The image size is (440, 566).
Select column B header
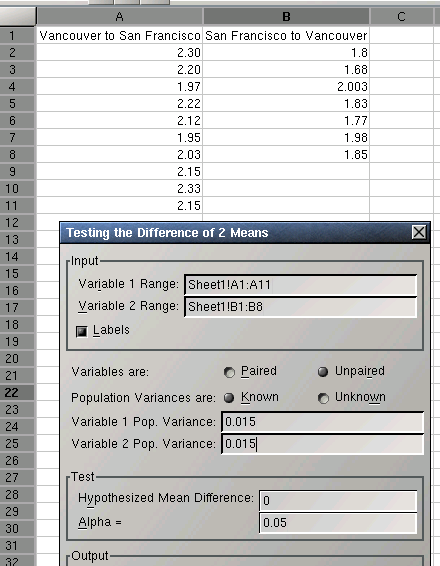point(286,17)
